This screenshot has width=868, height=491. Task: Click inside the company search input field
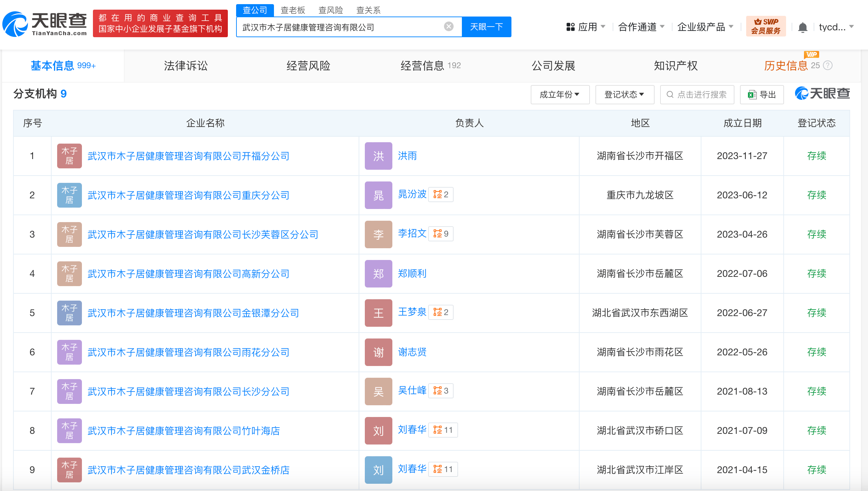click(344, 27)
